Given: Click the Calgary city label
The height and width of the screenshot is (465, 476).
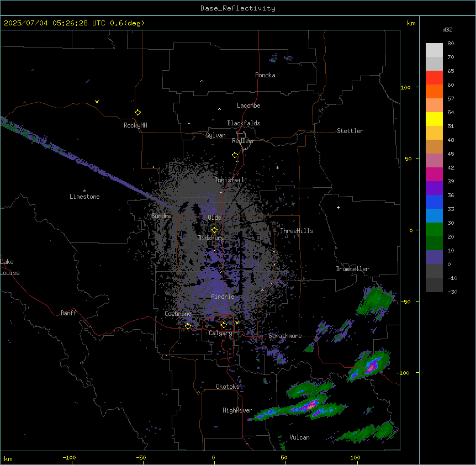Looking at the screenshot, I should click(x=220, y=333).
